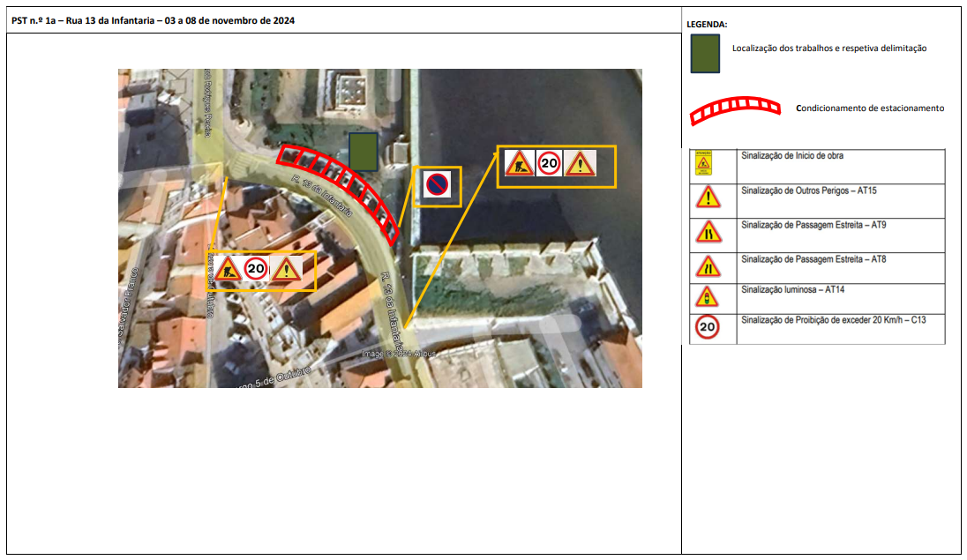Click the danger sign in lower-left sign group
This screenshot has width=967, height=560.
pyautogui.click(x=285, y=269)
